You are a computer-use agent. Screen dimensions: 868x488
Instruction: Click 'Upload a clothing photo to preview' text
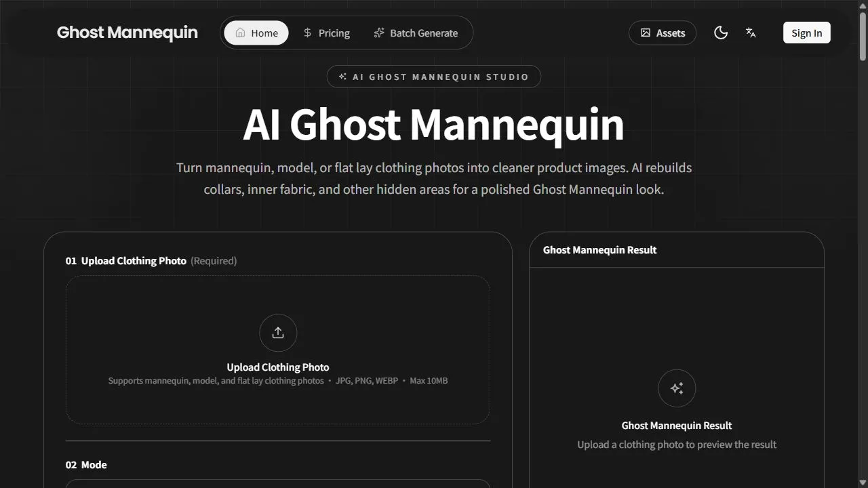[x=677, y=445]
